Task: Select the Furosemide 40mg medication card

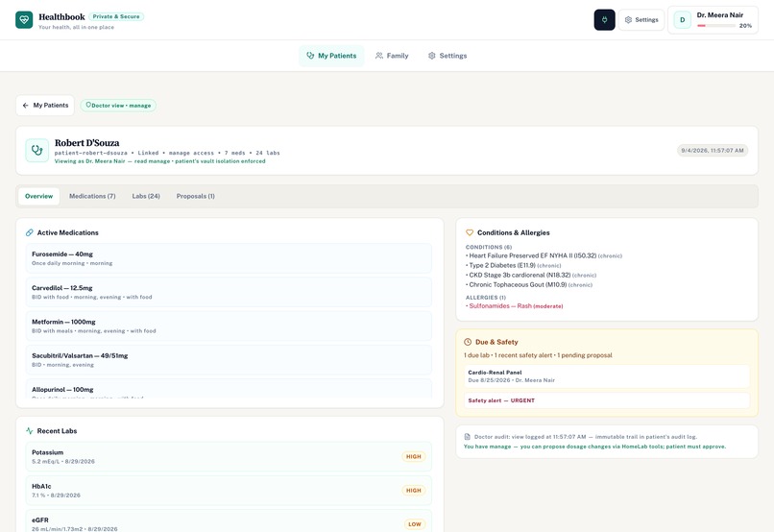Action: [229, 258]
